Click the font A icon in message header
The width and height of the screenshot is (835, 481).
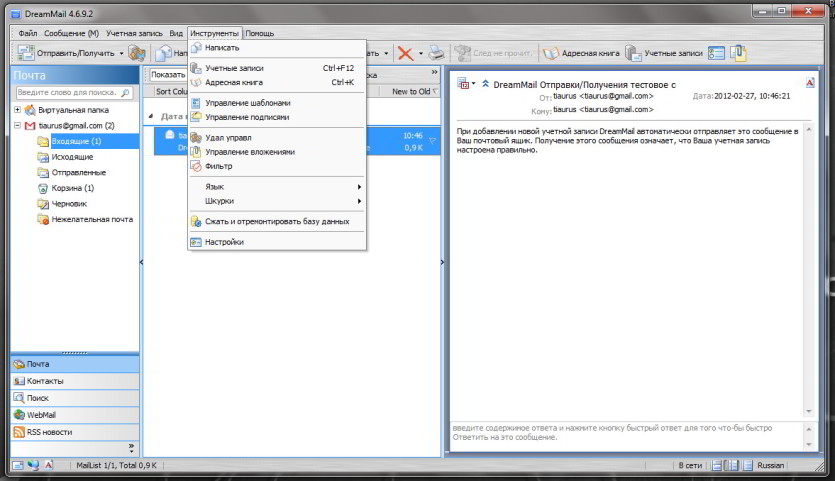pyautogui.click(x=809, y=83)
